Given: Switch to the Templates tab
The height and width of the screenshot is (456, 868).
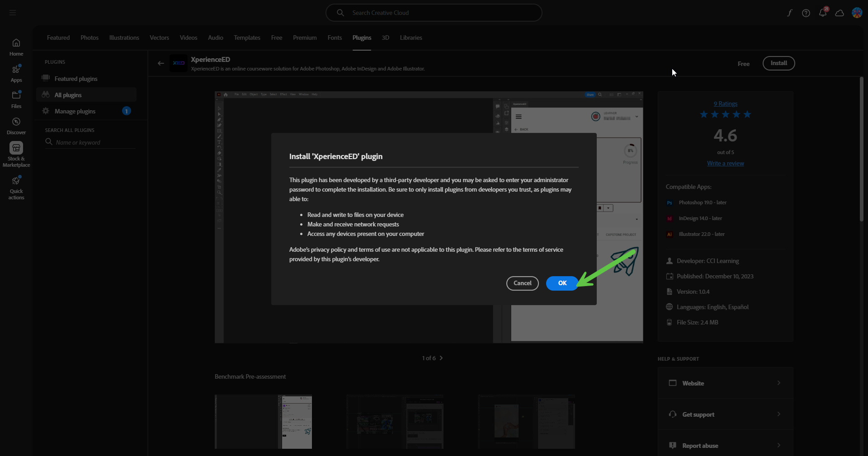Looking at the screenshot, I should pos(247,38).
